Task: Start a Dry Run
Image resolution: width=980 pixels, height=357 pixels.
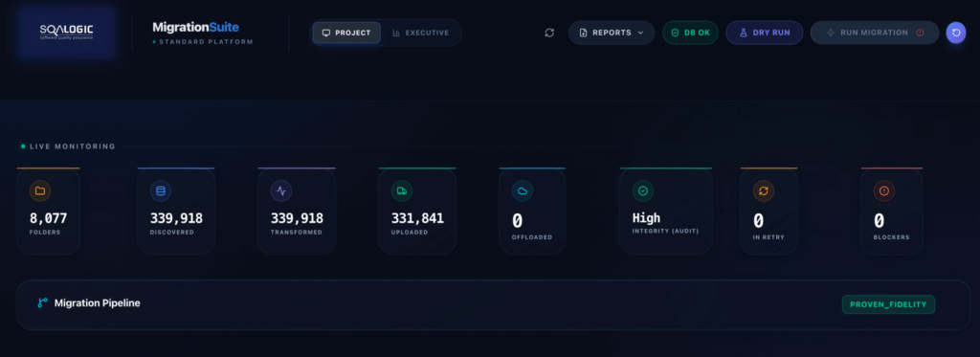Action: pyautogui.click(x=765, y=33)
